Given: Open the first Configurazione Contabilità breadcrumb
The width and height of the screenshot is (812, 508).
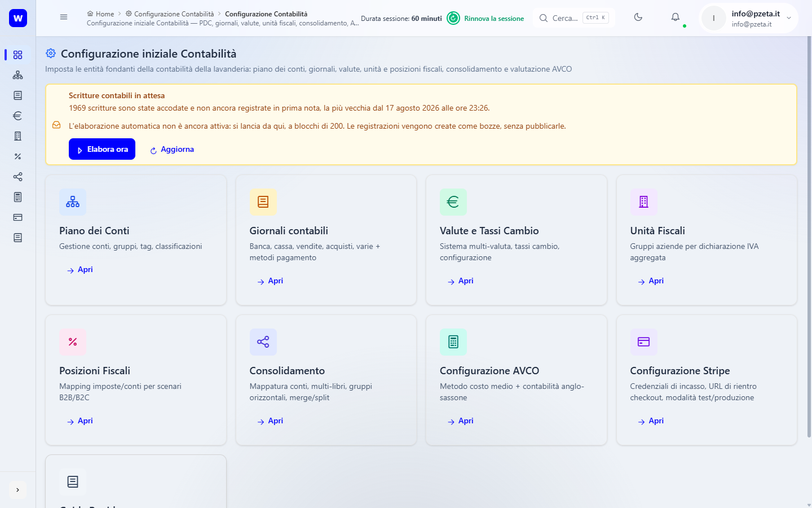Looking at the screenshot, I should [170, 14].
